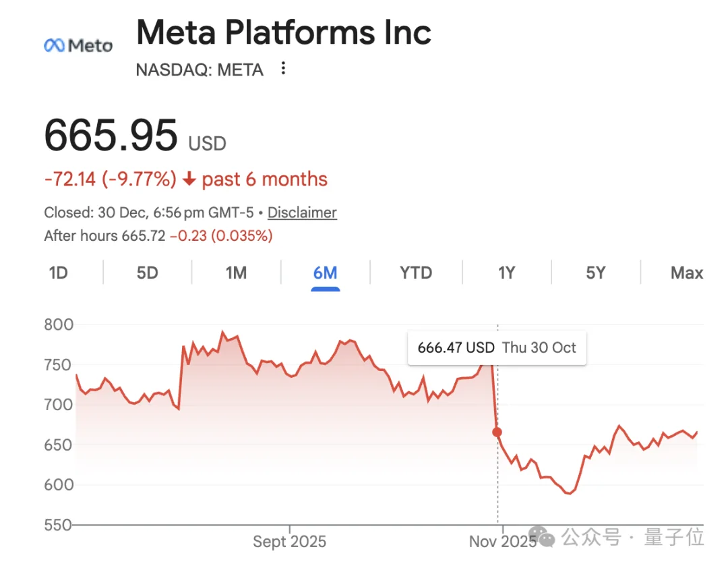Click the 666.47 USD Thu 30 Oct tooltip
Image resolution: width=728 pixels, height=566 pixels.
coord(497,348)
